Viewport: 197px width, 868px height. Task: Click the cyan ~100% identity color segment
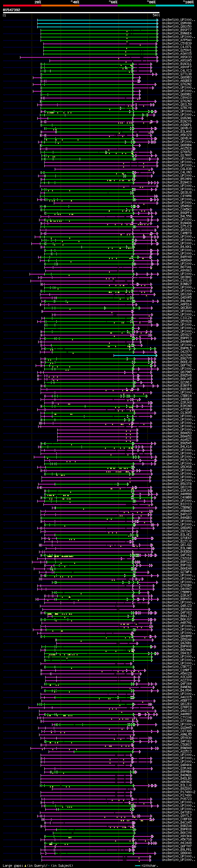coord(175,6)
